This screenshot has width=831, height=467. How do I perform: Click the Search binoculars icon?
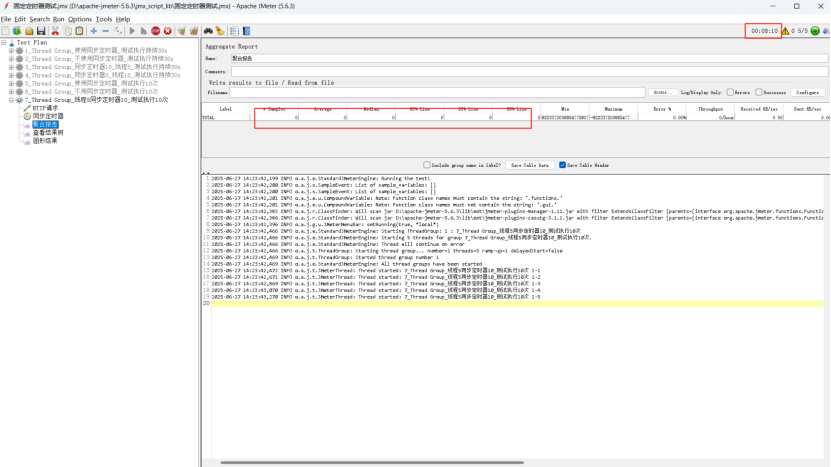click(x=208, y=31)
